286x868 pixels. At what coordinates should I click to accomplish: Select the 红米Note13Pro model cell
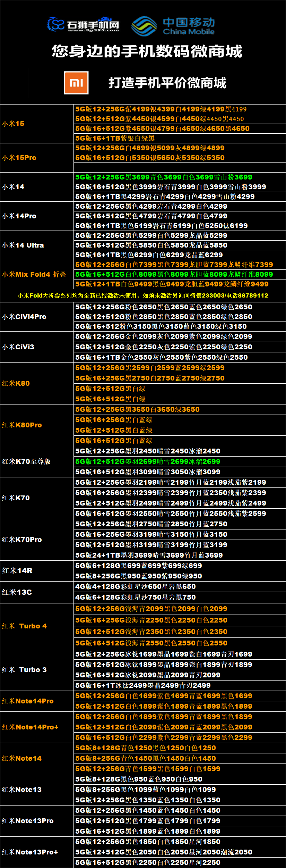[x=37, y=821]
